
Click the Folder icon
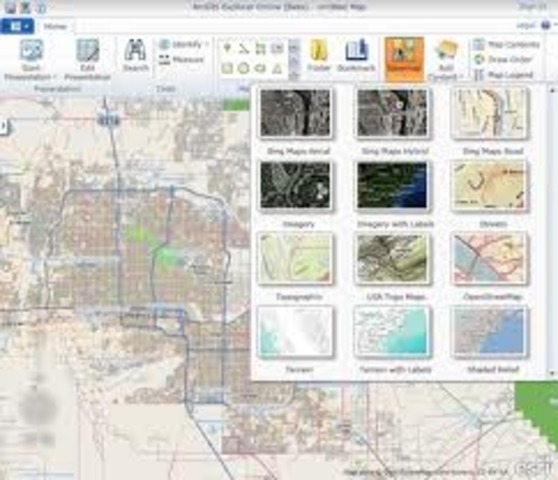[319, 51]
